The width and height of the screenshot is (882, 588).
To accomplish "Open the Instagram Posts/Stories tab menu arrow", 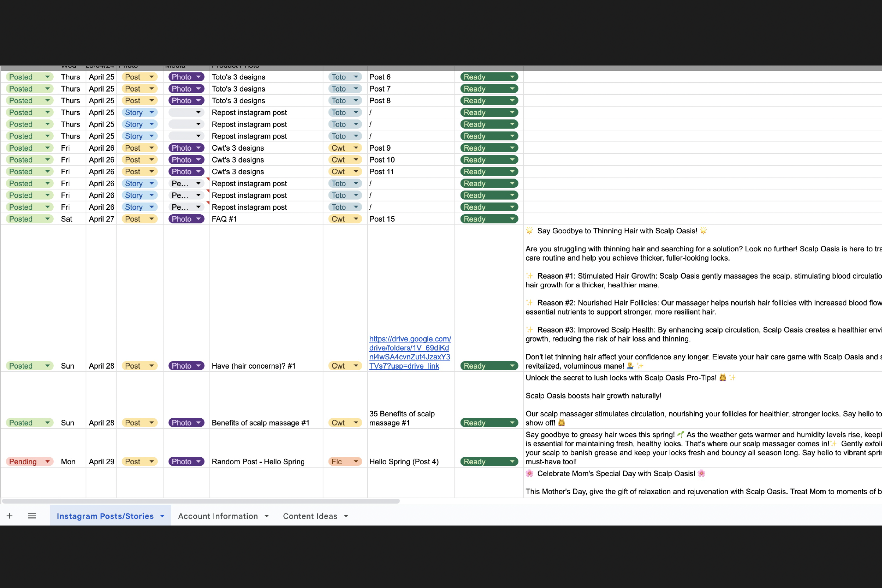I will click(x=162, y=516).
